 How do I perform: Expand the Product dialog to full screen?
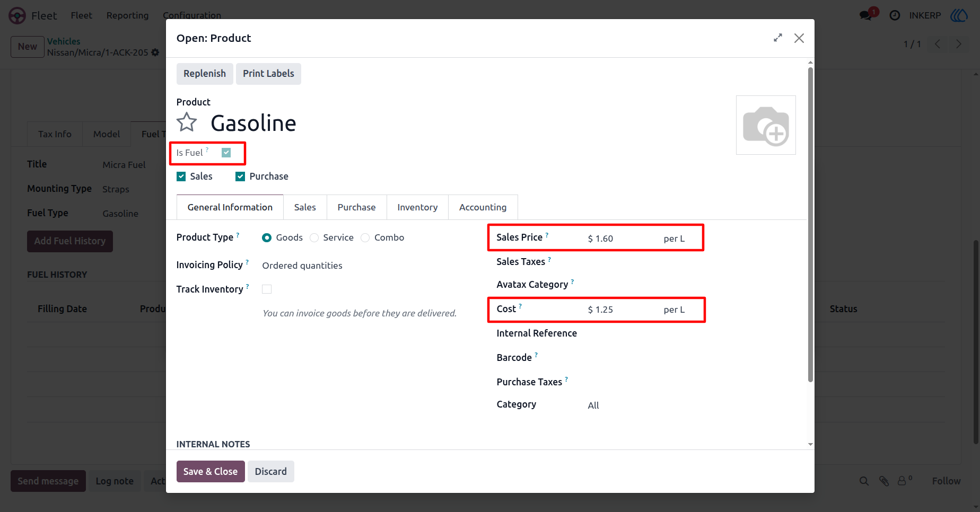[x=778, y=38]
